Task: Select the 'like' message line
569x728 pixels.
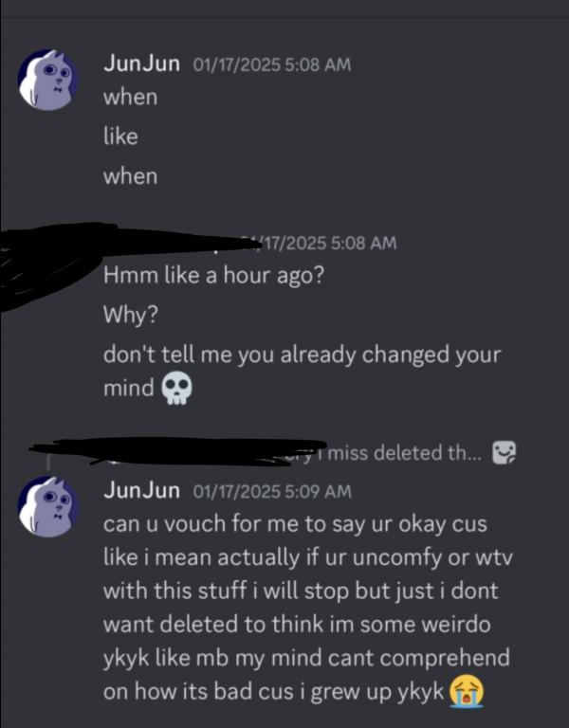Action: click(120, 136)
